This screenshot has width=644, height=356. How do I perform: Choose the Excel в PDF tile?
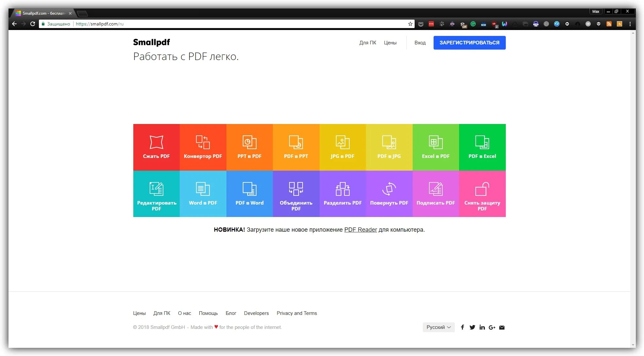pos(436,147)
